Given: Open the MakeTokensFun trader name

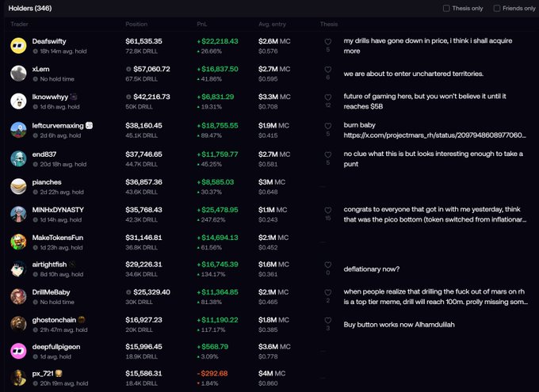Looking at the screenshot, I should click(58, 238).
